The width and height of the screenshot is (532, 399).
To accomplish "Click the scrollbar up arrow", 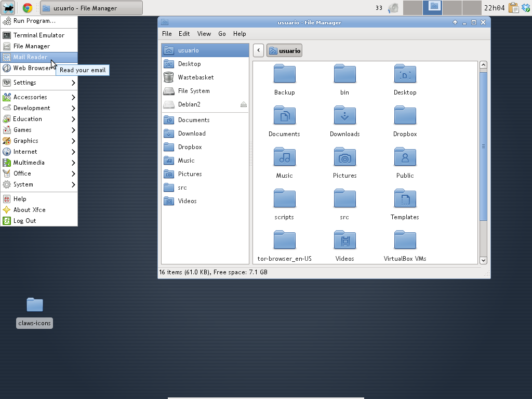I will 483,65.
